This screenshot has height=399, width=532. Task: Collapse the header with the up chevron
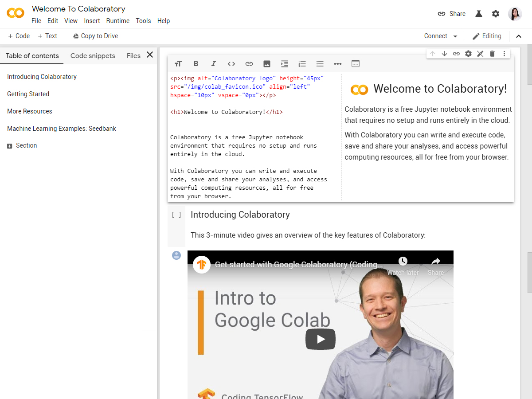(x=519, y=36)
